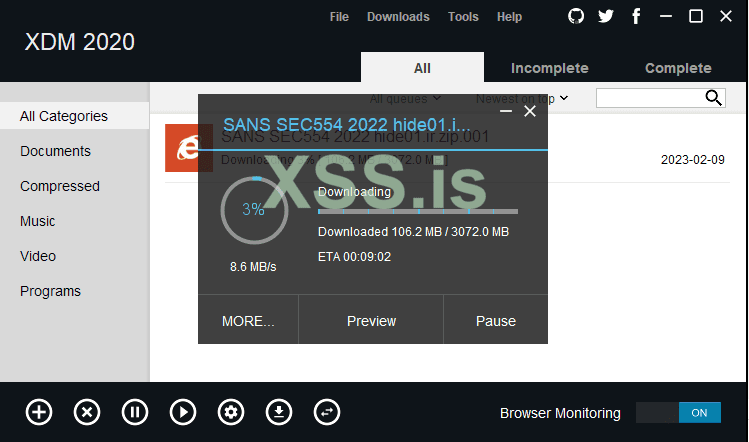Open the Help menu
749x442 pixels.
(509, 17)
